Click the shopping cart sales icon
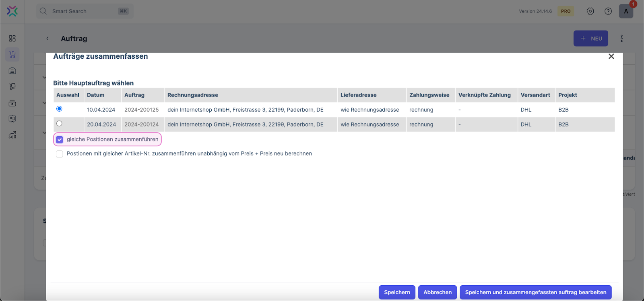The width and height of the screenshot is (644, 301). [12, 54]
